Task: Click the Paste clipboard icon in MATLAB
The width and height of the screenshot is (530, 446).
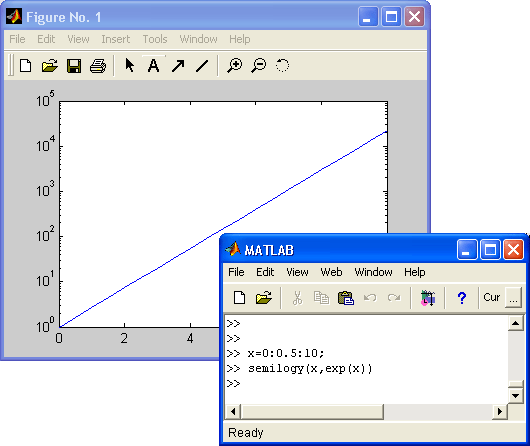Action: coord(346,298)
